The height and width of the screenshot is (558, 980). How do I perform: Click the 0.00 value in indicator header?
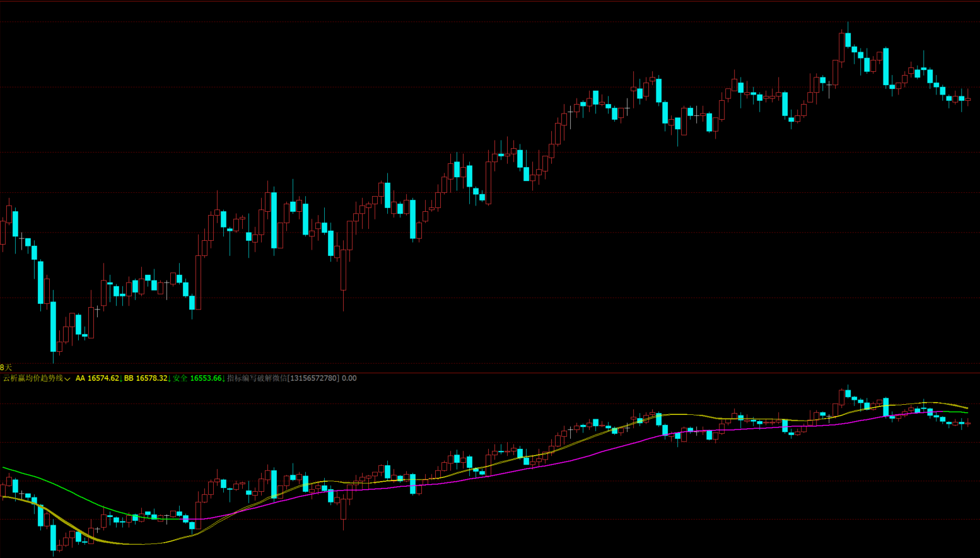click(x=349, y=378)
